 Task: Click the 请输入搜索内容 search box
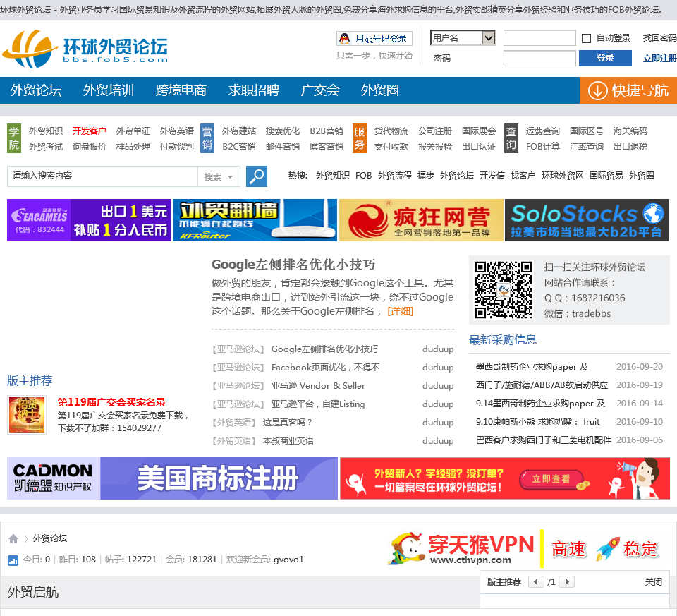click(102, 176)
